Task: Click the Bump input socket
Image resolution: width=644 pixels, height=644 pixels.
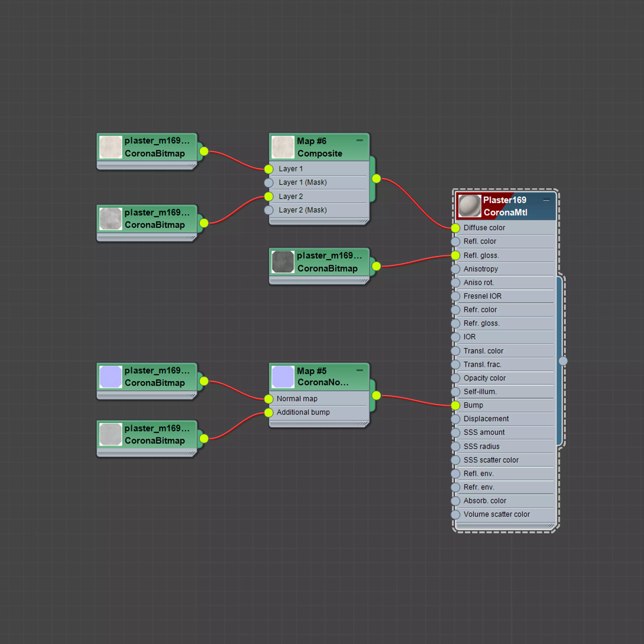Action: pyautogui.click(x=456, y=405)
